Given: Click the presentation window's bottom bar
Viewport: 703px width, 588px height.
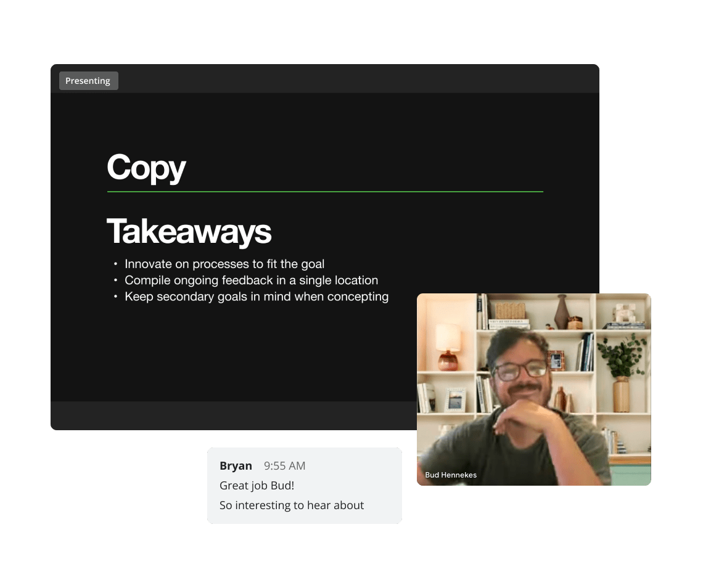Looking at the screenshot, I should click(x=234, y=415).
